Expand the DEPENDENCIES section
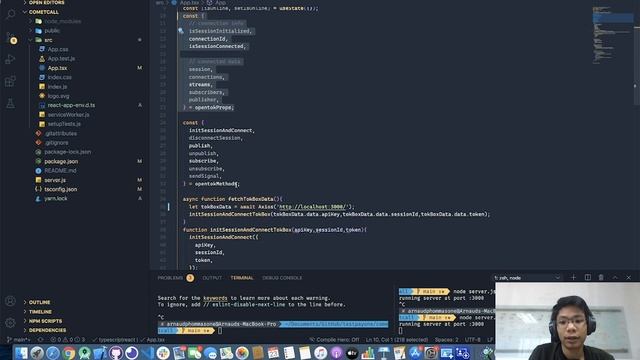 coord(47,330)
